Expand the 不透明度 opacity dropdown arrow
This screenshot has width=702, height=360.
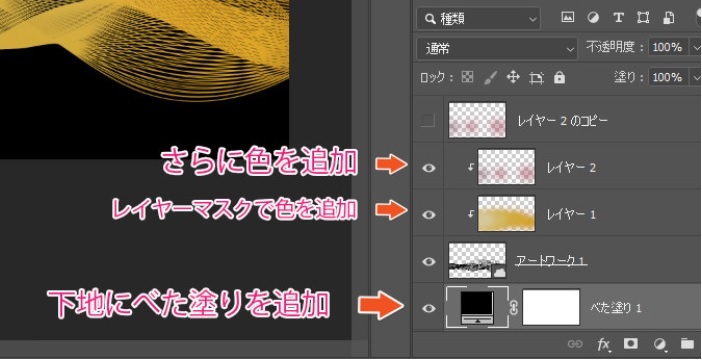click(697, 47)
